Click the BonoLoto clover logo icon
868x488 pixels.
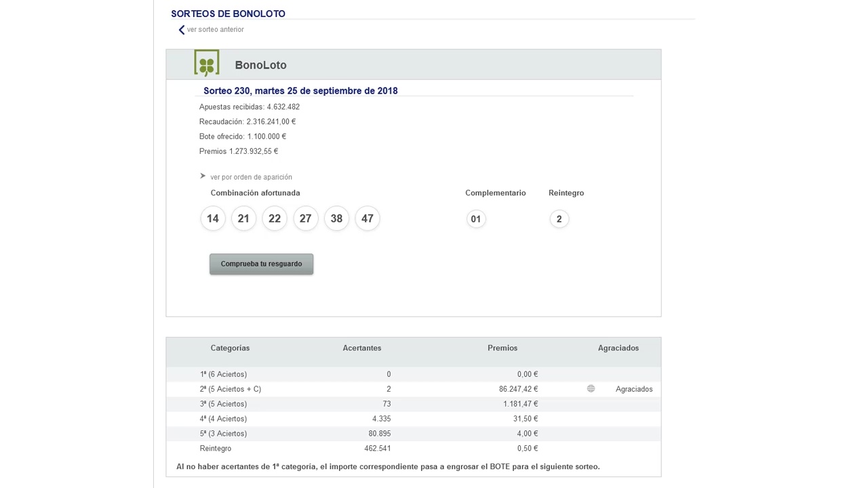click(x=207, y=63)
